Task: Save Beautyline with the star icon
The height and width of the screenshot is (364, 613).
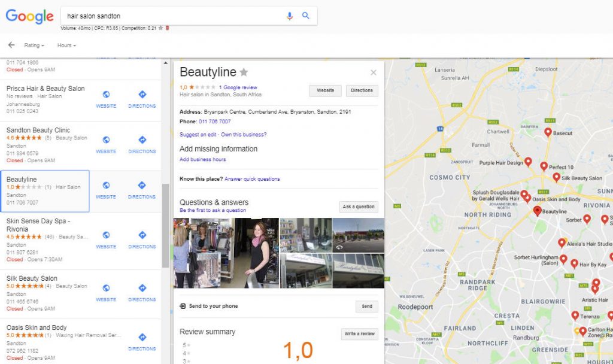Action: click(x=244, y=72)
